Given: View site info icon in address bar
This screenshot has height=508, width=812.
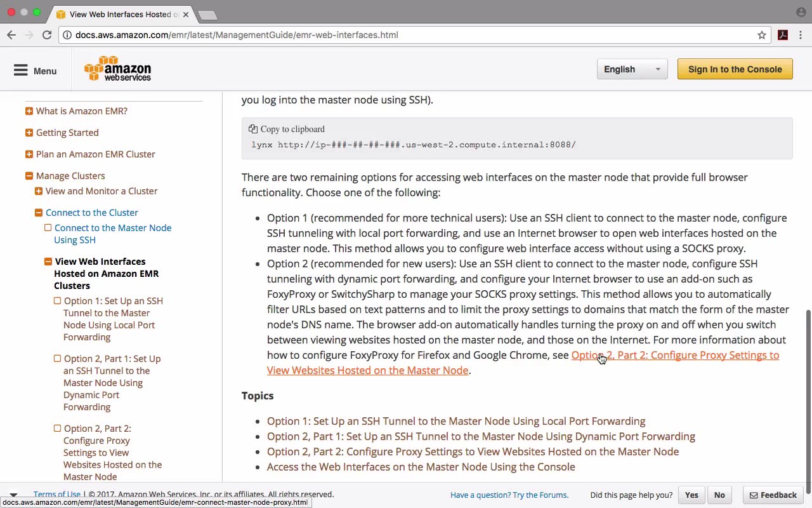Looking at the screenshot, I should (x=67, y=35).
